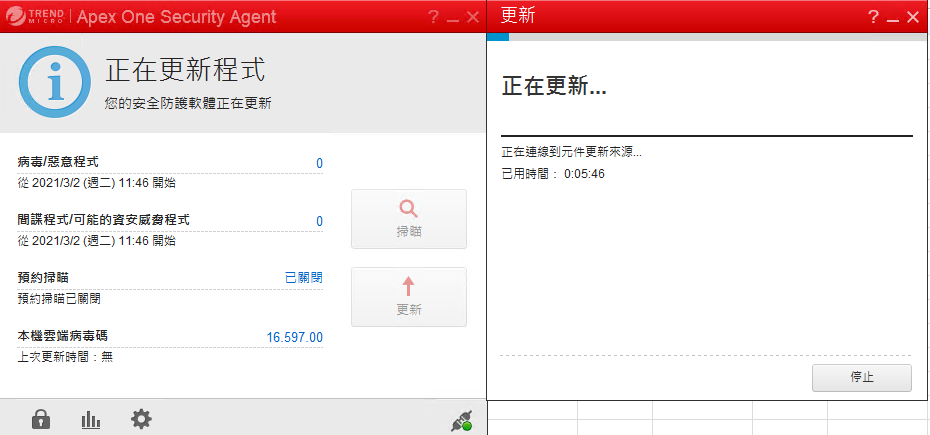This screenshot has width=930, height=435.
Task: Click the 已關閉 scheduled scan link
Action: [x=304, y=278]
